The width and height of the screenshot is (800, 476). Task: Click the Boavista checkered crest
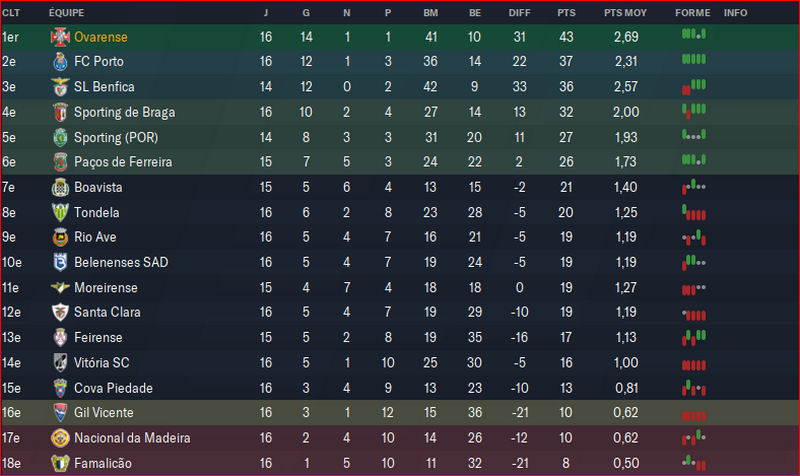pyautogui.click(x=59, y=187)
